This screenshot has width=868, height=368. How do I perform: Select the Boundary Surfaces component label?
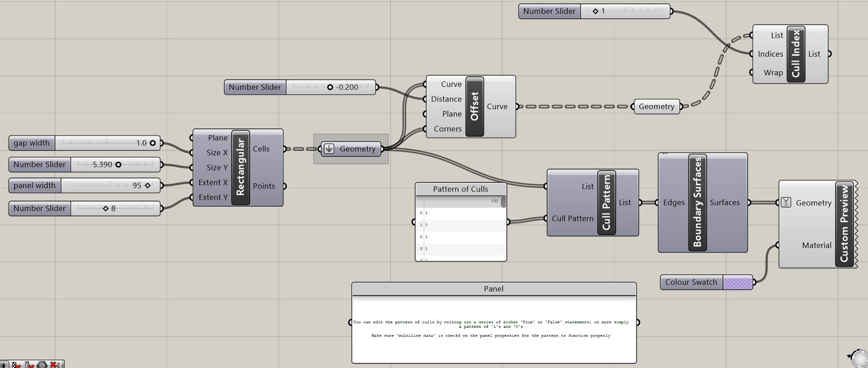pyautogui.click(x=698, y=202)
